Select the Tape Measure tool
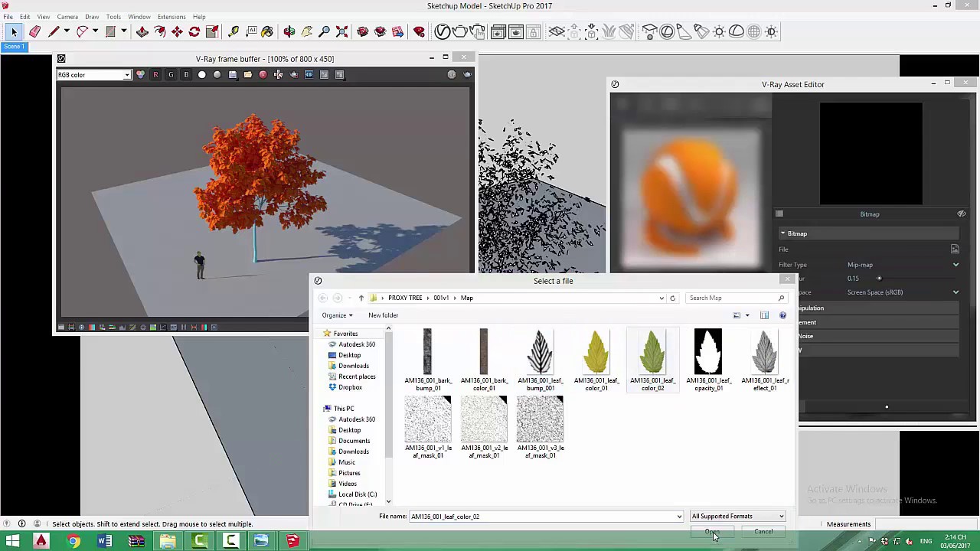This screenshot has width=980, height=551. point(234,31)
